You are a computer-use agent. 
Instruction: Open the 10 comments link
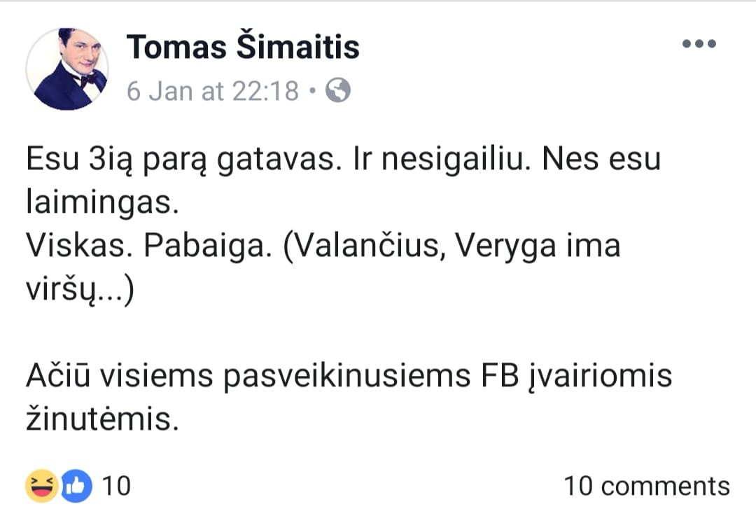tap(646, 486)
